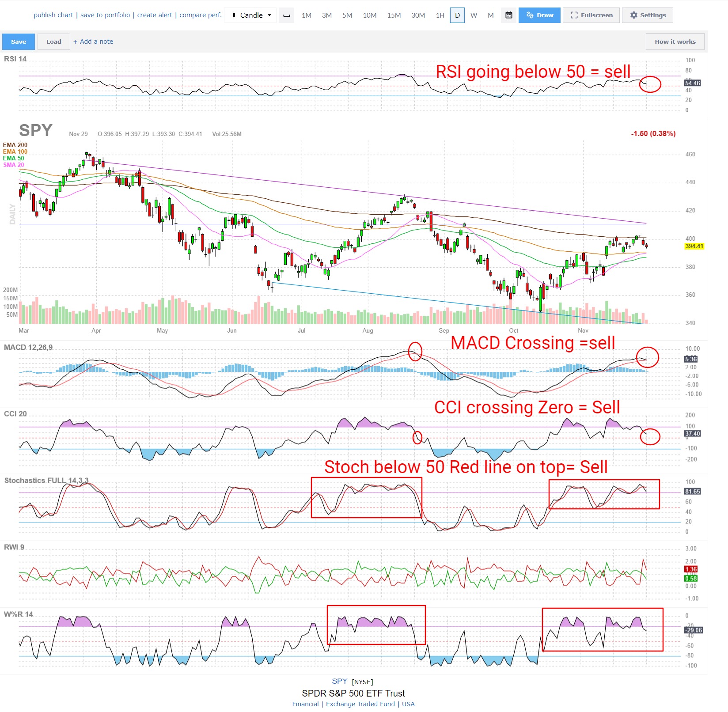Click the SMA 20 legend label
The width and height of the screenshot is (728, 712).
pyautogui.click(x=14, y=165)
